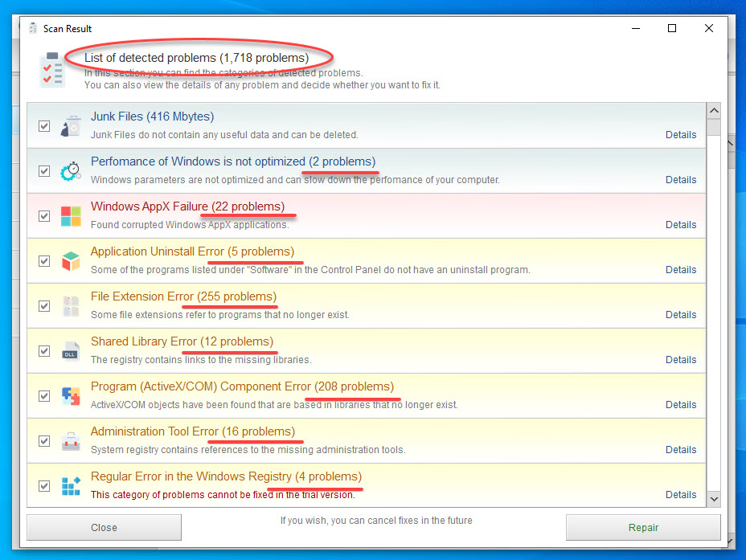746x560 pixels.
Task: Click the ActiveX/COM Component puzzle icon
Action: [71, 396]
